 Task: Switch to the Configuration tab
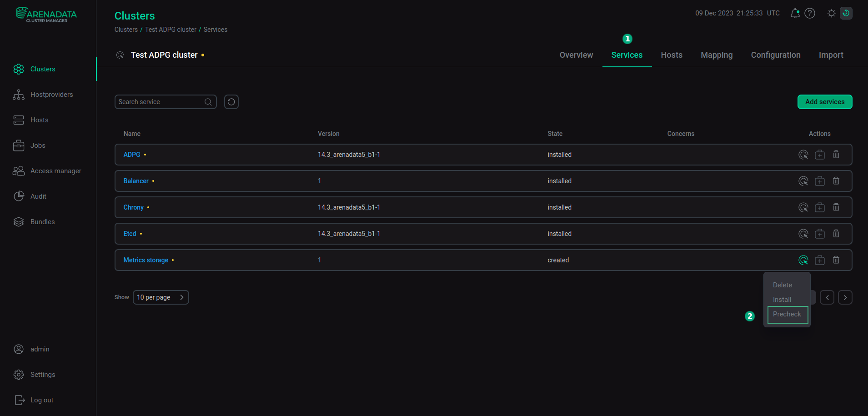pyautogui.click(x=776, y=55)
